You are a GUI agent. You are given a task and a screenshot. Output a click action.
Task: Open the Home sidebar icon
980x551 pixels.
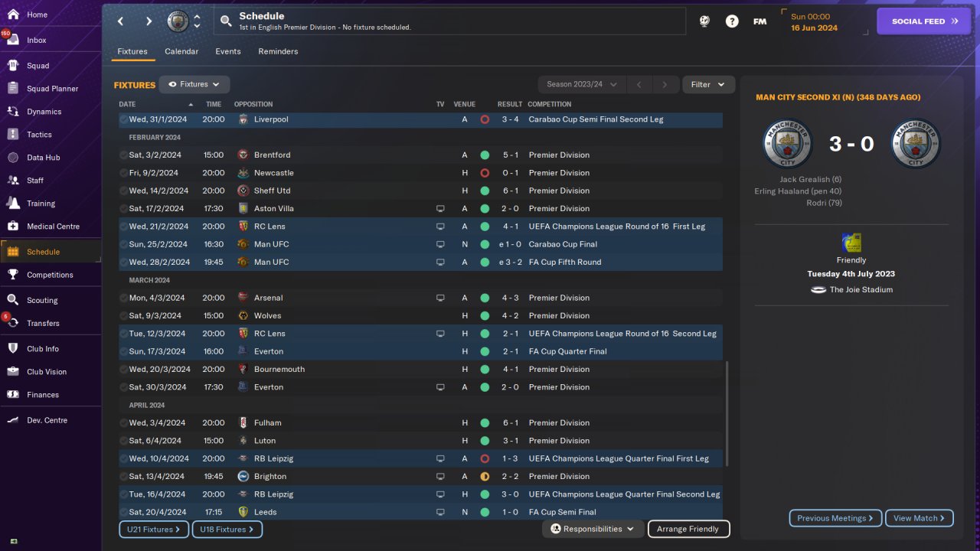(x=13, y=15)
